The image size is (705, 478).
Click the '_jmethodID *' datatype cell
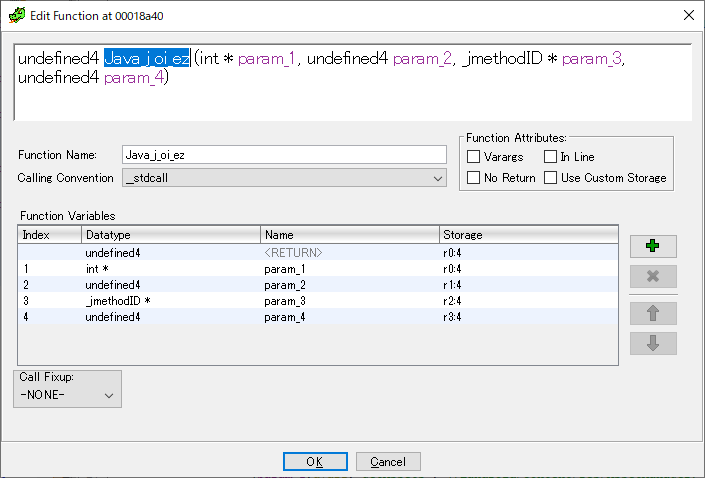171,301
